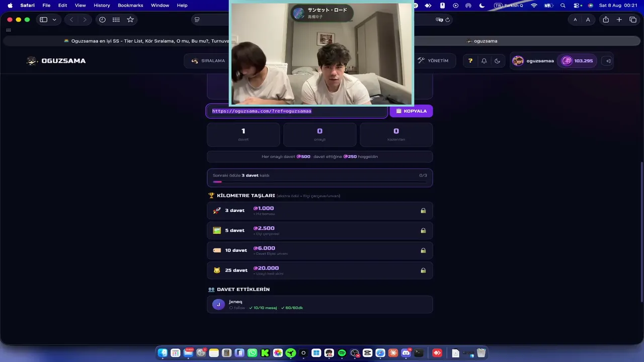Open Terminal from the Dock
The height and width of the screenshot is (362, 644).
[419, 353]
